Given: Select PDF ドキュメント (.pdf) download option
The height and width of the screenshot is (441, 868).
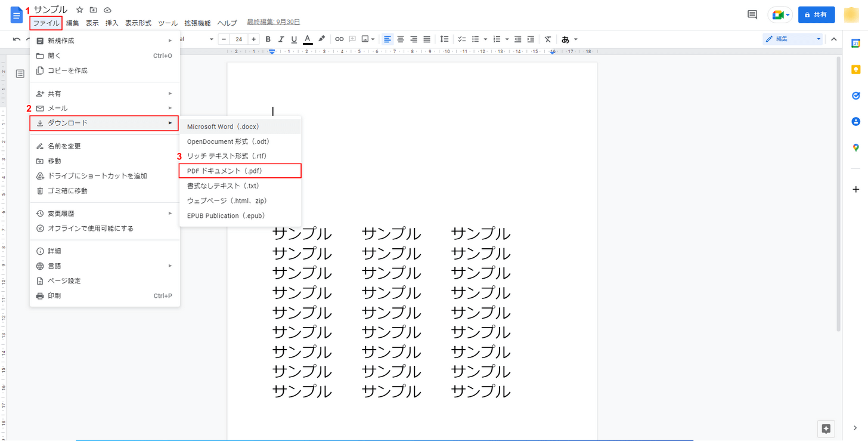Looking at the screenshot, I should coord(240,171).
